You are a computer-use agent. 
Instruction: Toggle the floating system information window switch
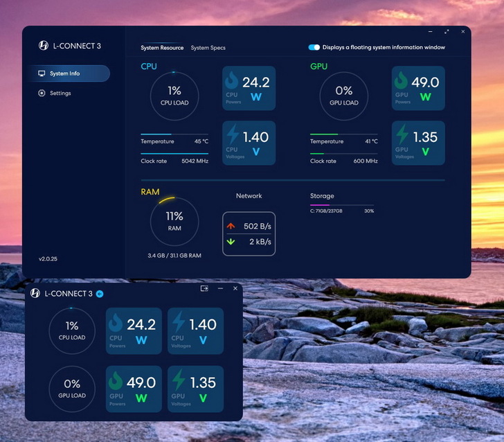[314, 47]
